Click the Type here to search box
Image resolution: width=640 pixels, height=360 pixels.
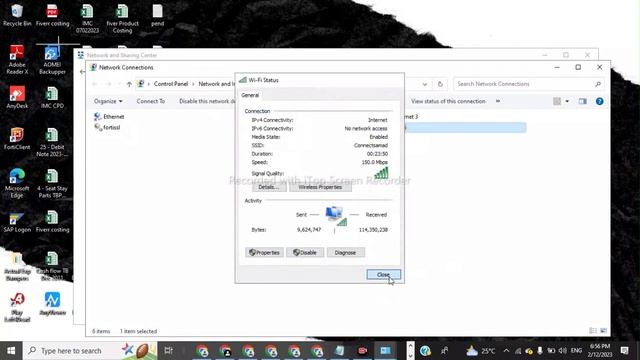[90, 351]
